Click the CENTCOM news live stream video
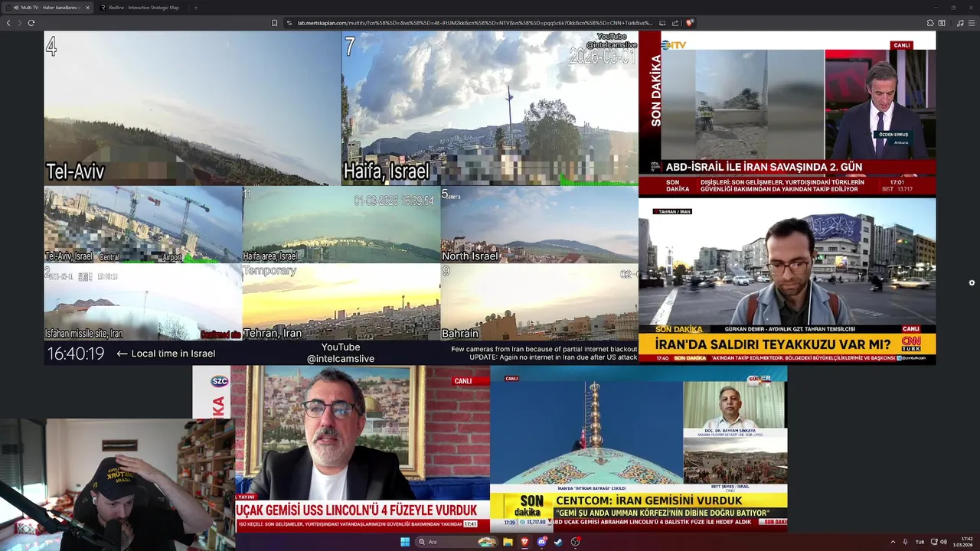 tap(639, 448)
